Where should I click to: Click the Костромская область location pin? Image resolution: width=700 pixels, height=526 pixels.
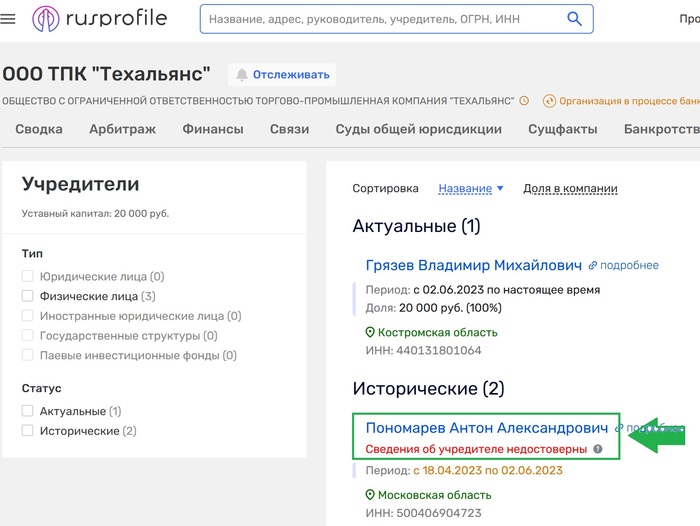coord(370,332)
